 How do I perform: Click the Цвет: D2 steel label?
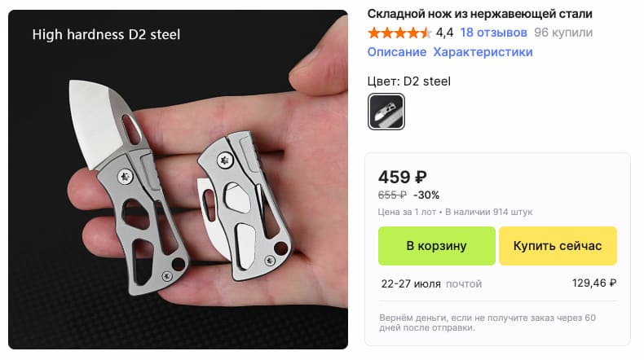(x=408, y=81)
